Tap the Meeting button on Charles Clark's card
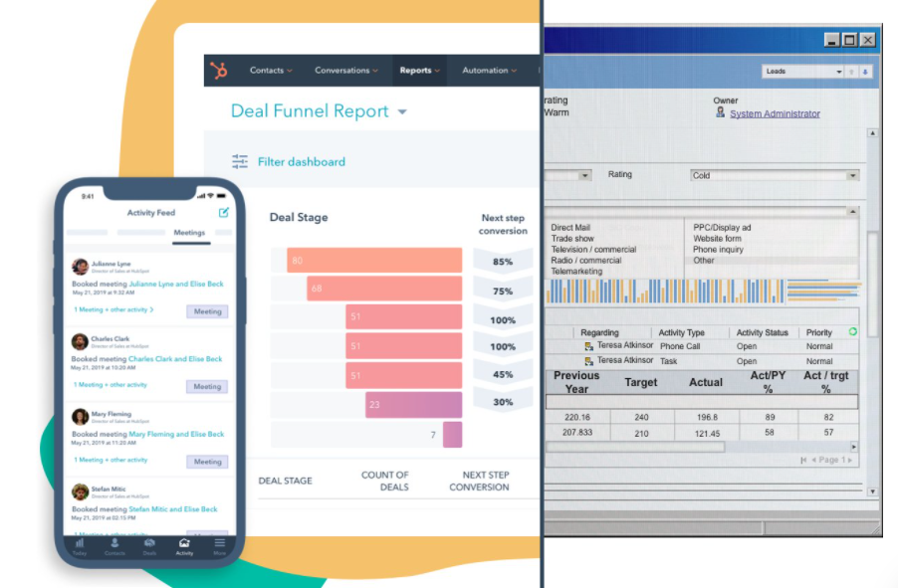Image resolution: width=898 pixels, height=588 pixels. (x=207, y=386)
